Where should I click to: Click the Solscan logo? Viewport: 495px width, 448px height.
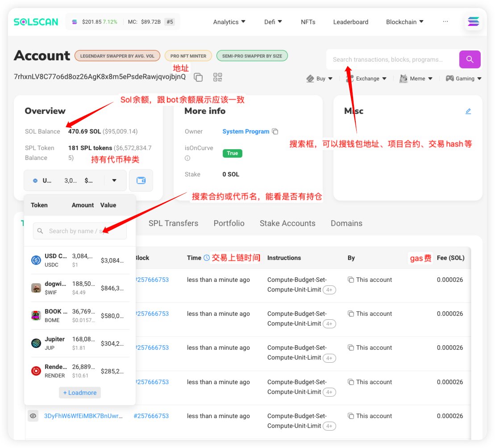tap(35, 21)
